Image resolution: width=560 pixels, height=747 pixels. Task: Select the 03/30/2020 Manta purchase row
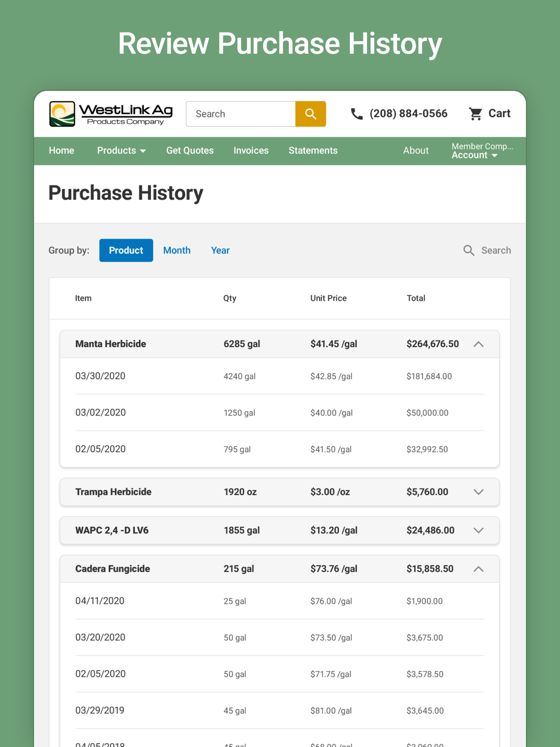tap(279, 376)
